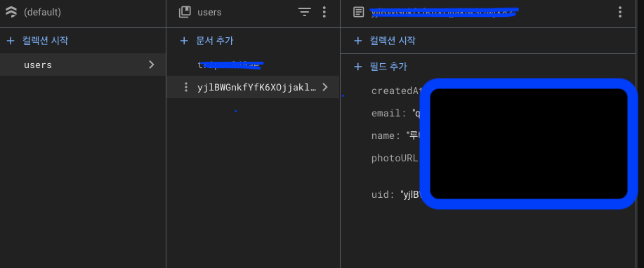This screenshot has width=644, height=268.
Task: Expand the users collection chevron
Action: click(x=152, y=65)
